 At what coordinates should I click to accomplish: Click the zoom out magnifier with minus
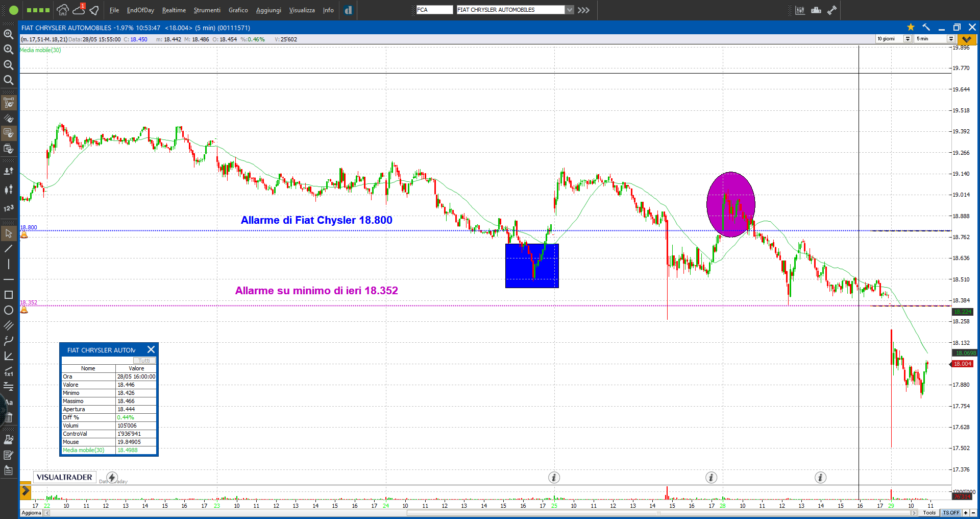point(9,65)
